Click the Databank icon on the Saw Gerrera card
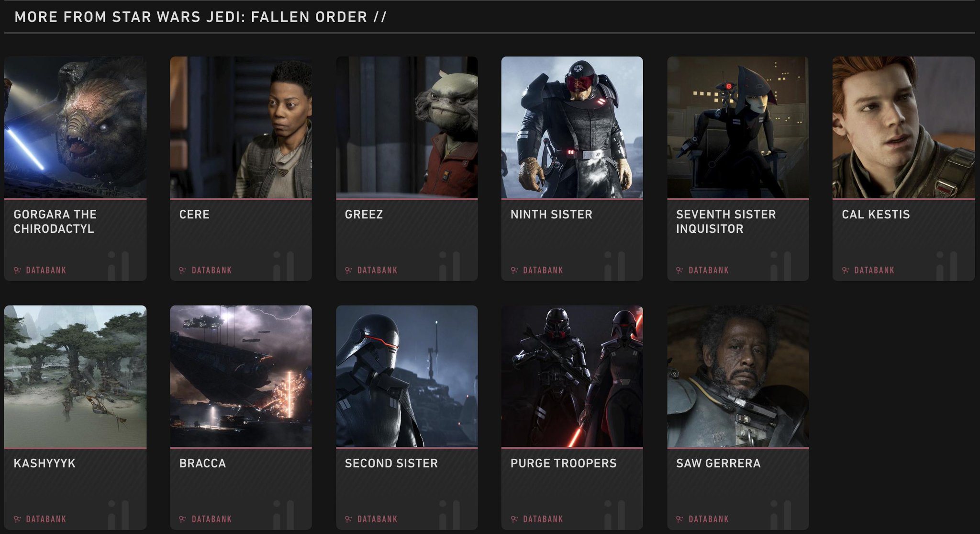The image size is (980, 534). pyautogui.click(x=680, y=519)
